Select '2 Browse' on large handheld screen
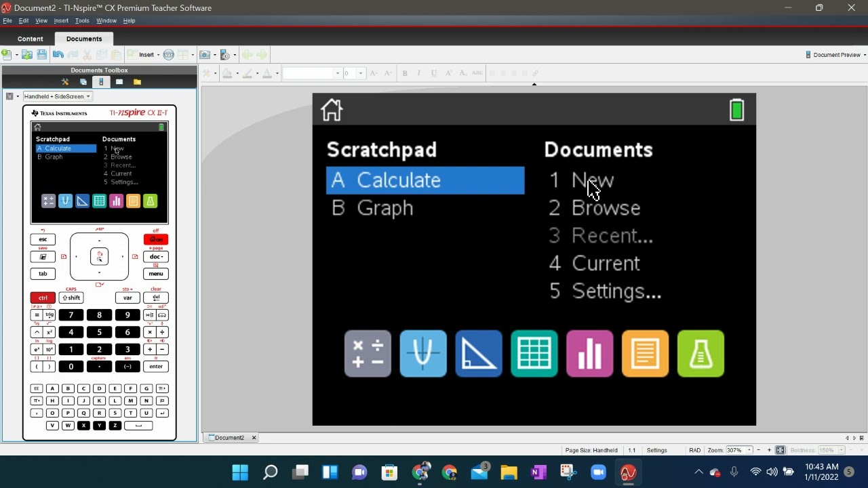The height and width of the screenshot is (488, 868). point(595,208)
